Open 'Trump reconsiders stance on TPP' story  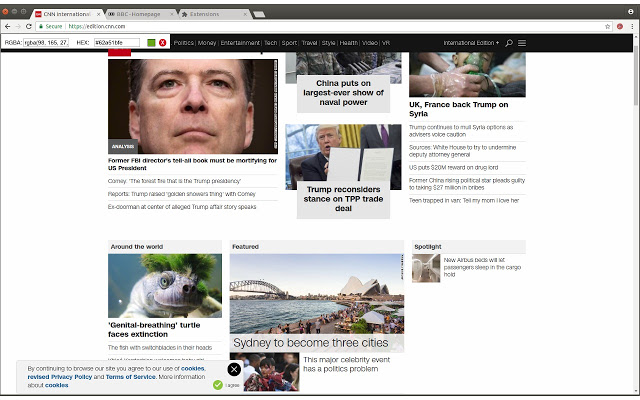click(343, 198)
